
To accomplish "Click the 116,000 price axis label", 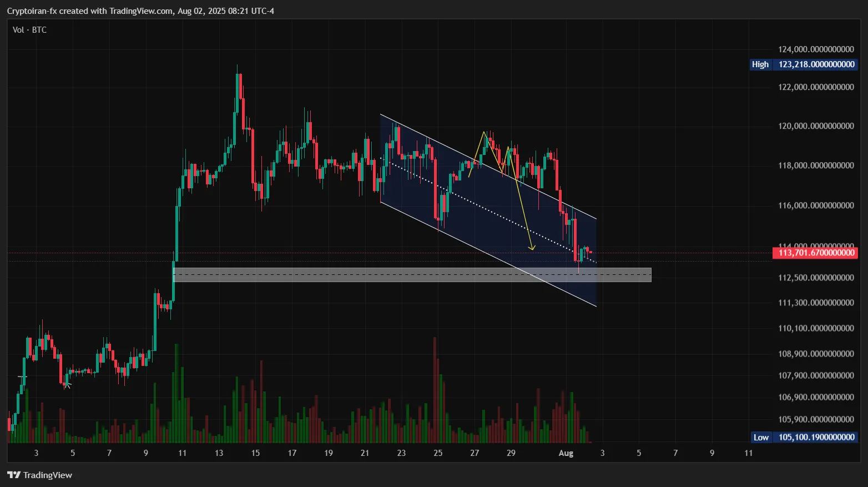I will click(x=816, y=205).
